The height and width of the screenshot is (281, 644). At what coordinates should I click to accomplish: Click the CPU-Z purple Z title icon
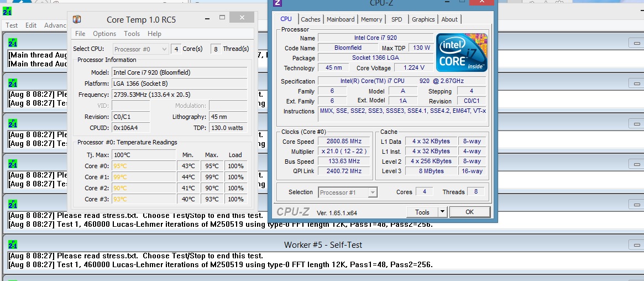coord(278,2)
